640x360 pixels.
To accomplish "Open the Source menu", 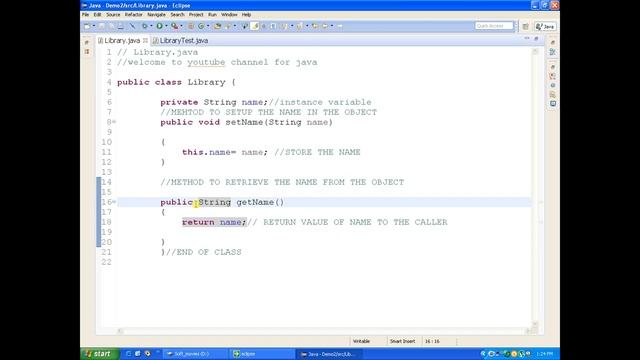I will coord(113,15).
